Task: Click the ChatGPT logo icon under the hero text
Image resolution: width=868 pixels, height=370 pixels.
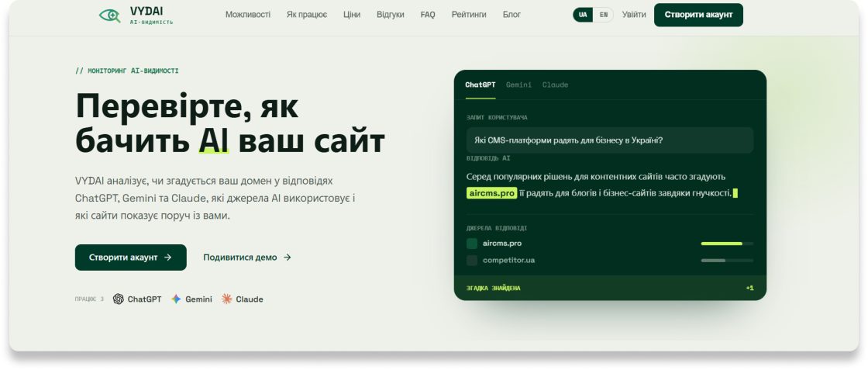Action: [x=119, y=299]
